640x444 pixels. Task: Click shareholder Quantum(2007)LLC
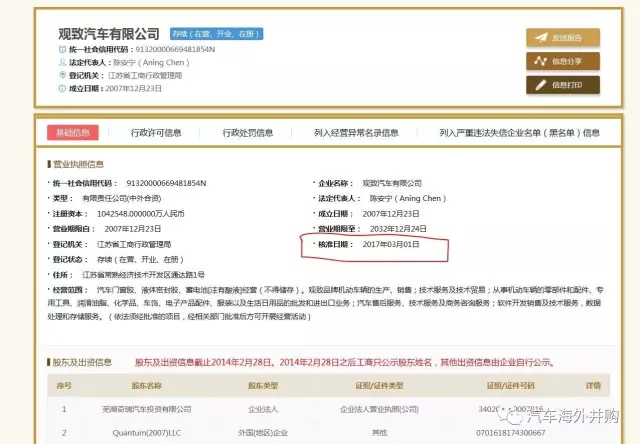click(147, 433)
